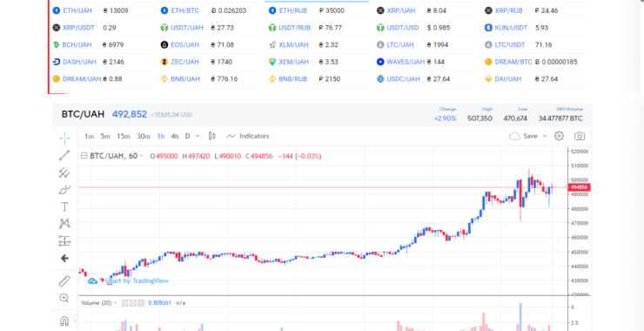This screenshot has height=331, width=644.
Task: Expand the timeframe dropdown arrow
Action: 198,136
